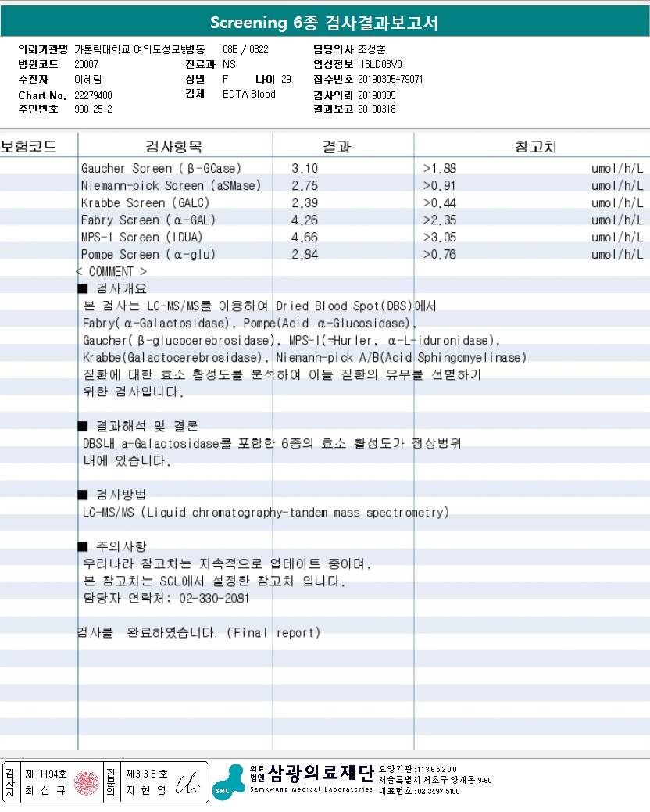This screenshot has height=812, width=650.
Task: Click the reference value >2.35
Action: [439, 220]
